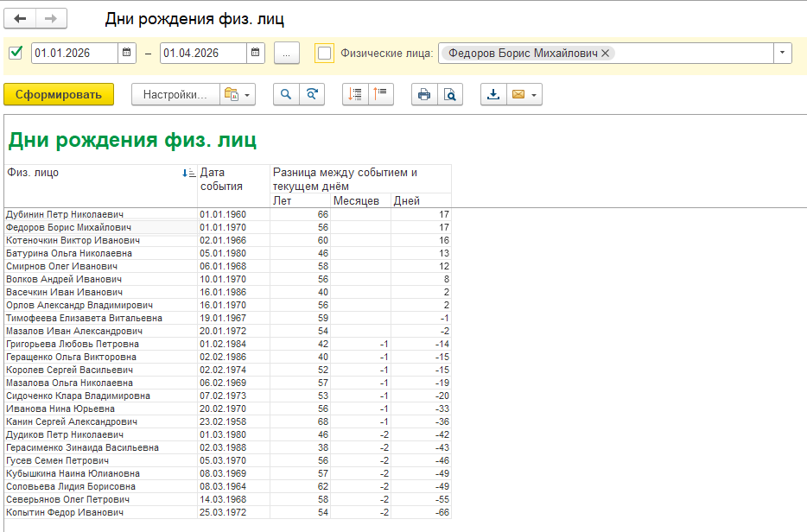Expand the email send dropdown arrow
Viewport: 807px width, 532px height.
coord(534,95)
